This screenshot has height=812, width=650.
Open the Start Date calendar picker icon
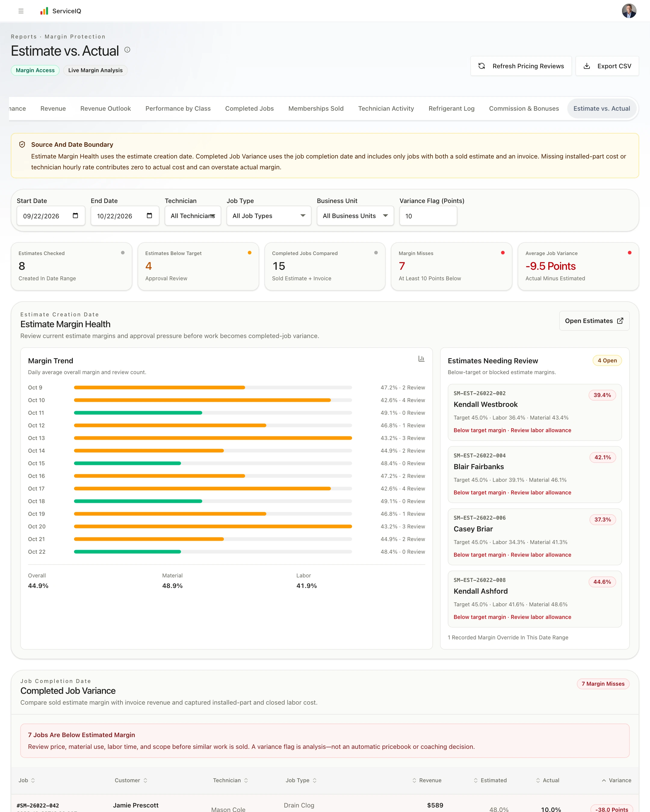pos(75,215)
